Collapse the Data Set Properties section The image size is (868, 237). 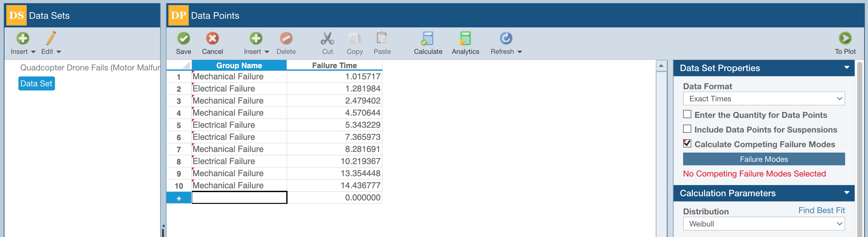point(846,68)
